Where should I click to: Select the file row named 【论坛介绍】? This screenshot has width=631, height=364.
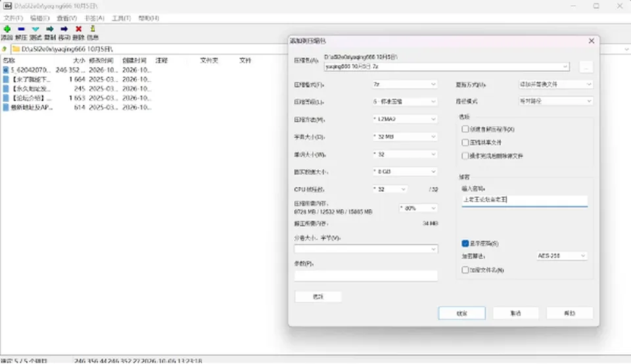(x=76, y=98)
